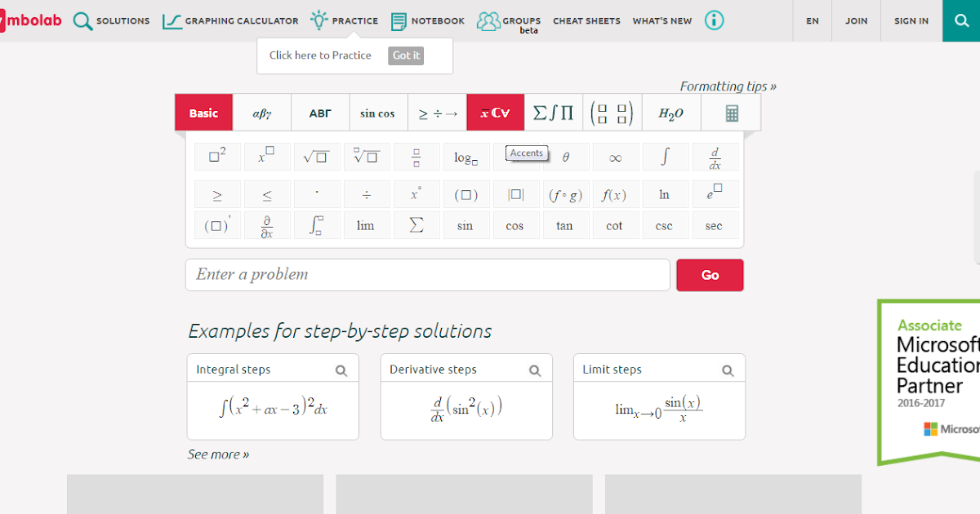Switch to the Basic keyboard tab

[203, 112]
